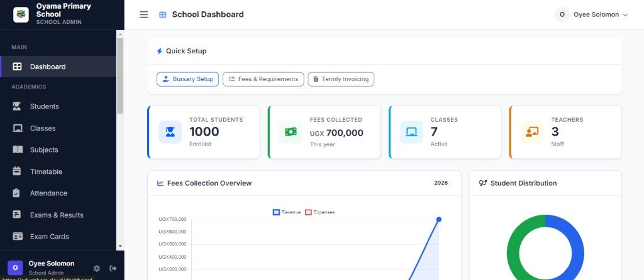The width and height of the screenshot is (644, 280).
Task: Click the sidebar scrollbar thumb
Action: tap(120, 76)
